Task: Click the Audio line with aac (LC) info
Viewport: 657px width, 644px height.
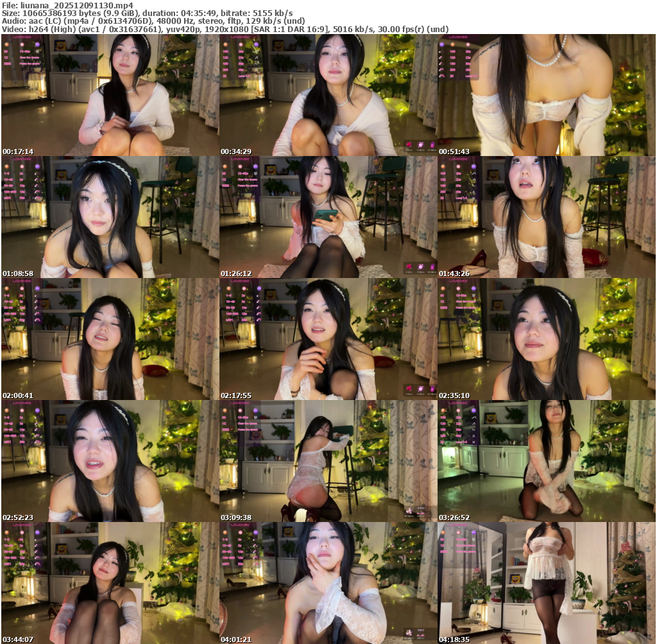Action: (153, 21)
